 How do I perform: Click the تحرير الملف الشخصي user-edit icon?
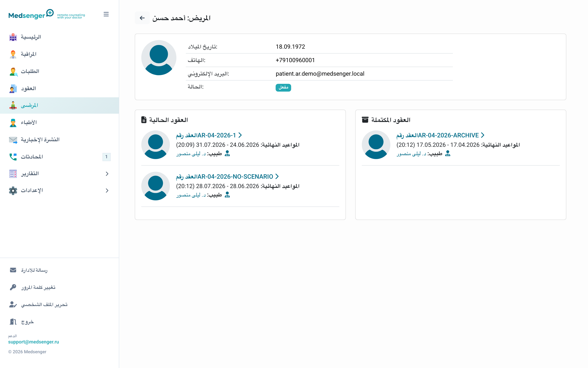tap(13, 304)
